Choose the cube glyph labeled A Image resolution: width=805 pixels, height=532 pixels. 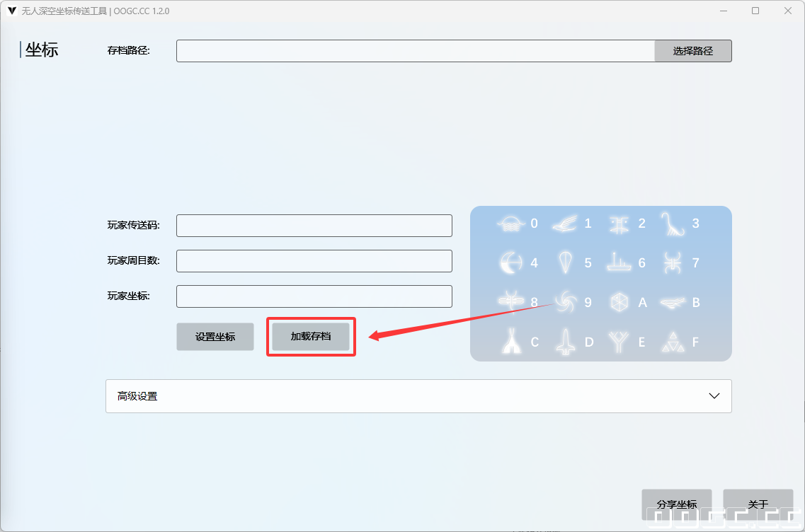(x=620, y=302)
